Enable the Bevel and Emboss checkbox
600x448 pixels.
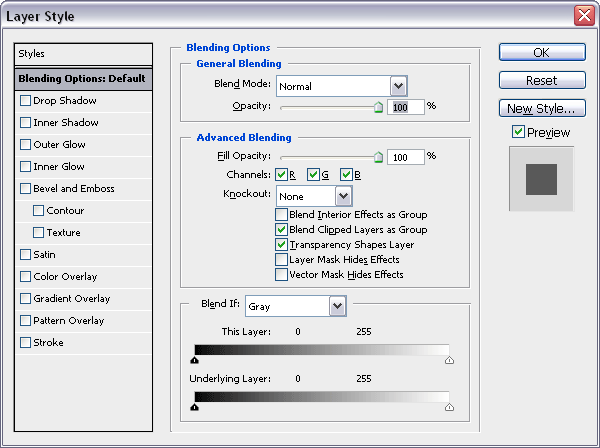(x=25, y=189)
